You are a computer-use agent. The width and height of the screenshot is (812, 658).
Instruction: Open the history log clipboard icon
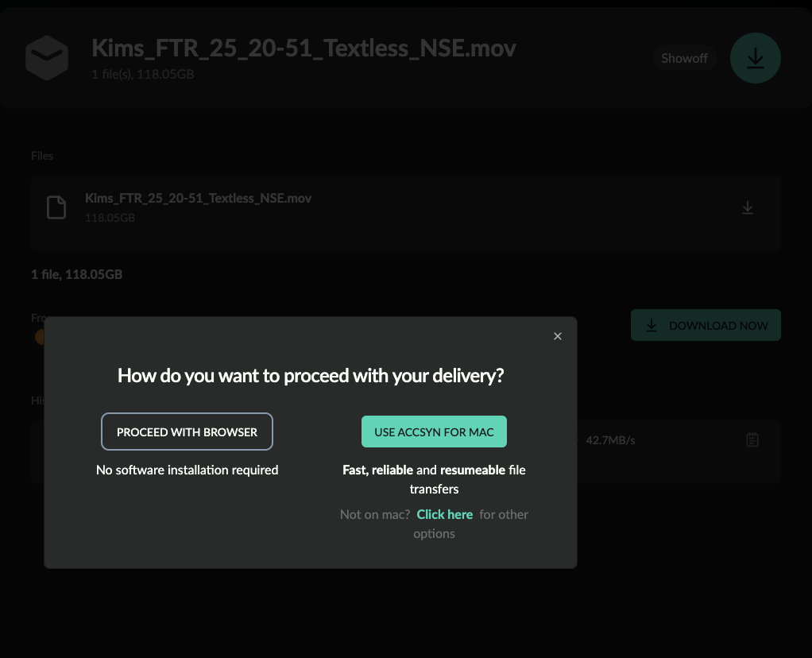[x=752, y=440]
